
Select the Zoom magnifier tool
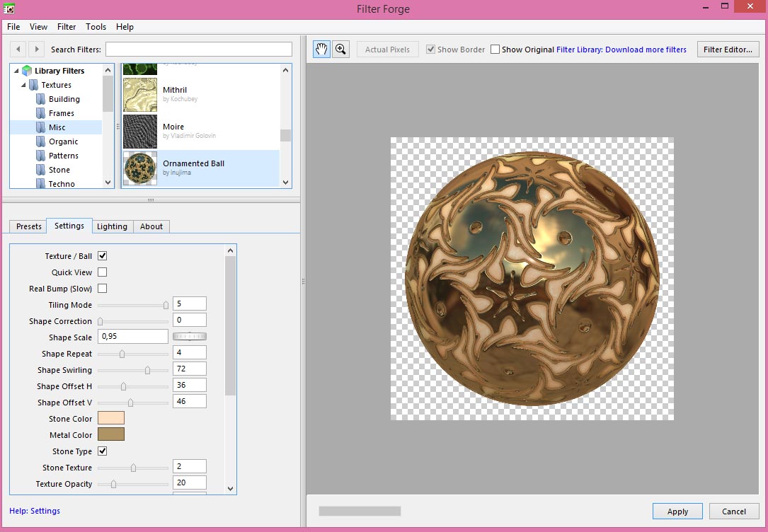pos(340,50)
